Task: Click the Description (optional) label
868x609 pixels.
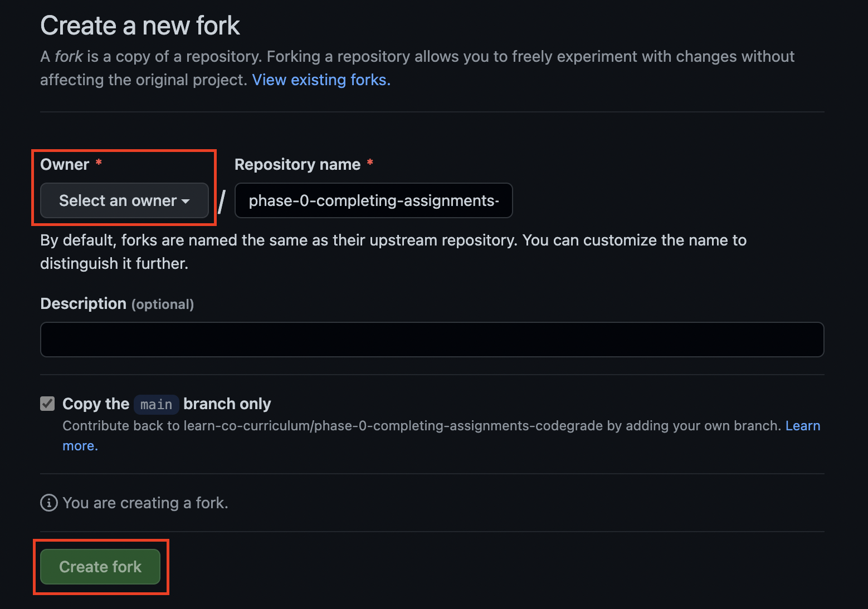Action: pyautogui.click(x=117, y=304)
